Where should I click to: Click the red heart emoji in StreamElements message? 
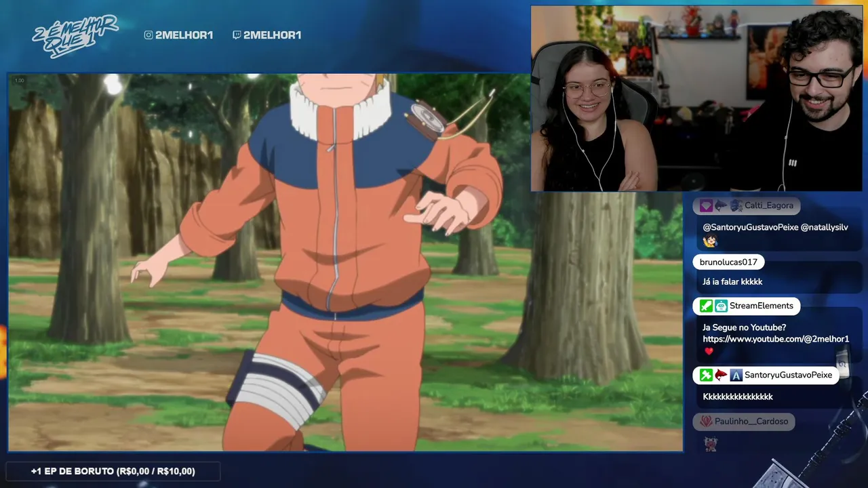coord(709,351)
